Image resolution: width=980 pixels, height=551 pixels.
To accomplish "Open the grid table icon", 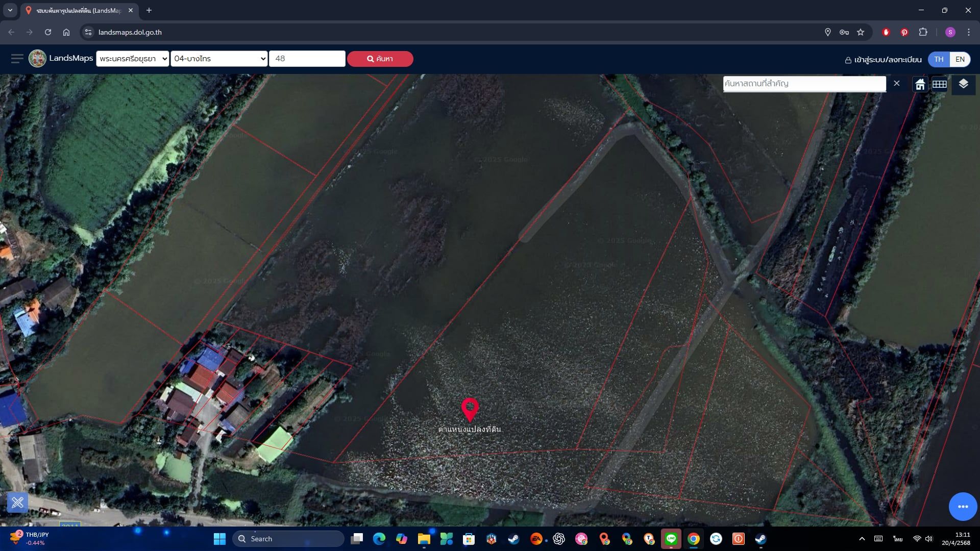I will tap(940, 84).
